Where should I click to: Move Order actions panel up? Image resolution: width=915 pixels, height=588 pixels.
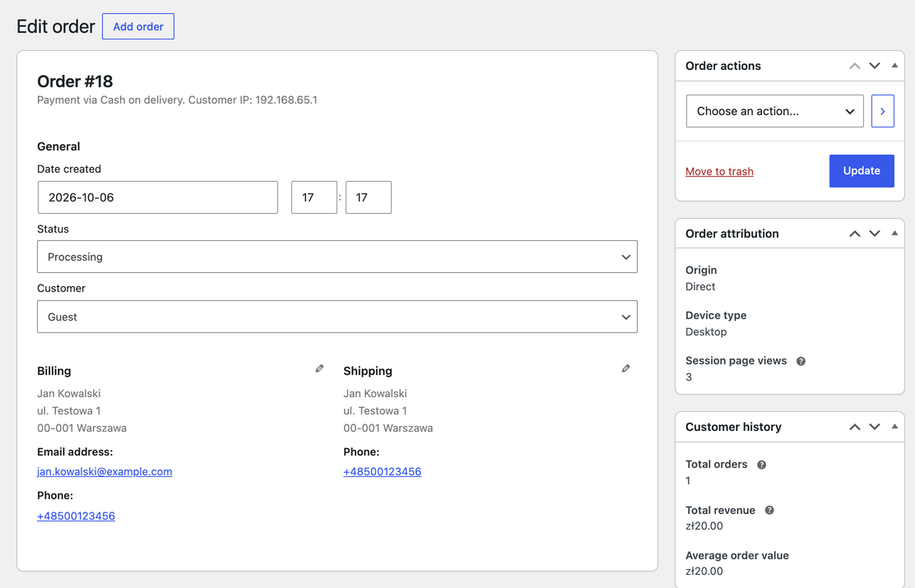click(855, 66)
